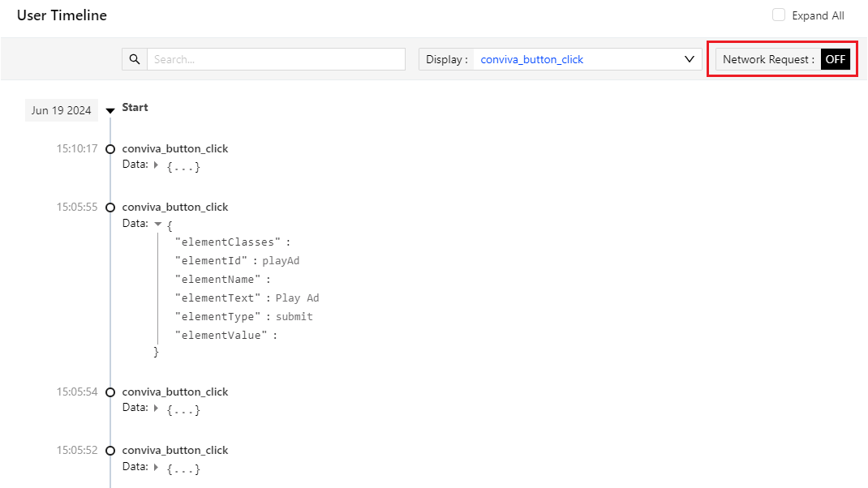
Task: Click the 15:05:54 timeline event circle
Action: click(x=110, y=392)
